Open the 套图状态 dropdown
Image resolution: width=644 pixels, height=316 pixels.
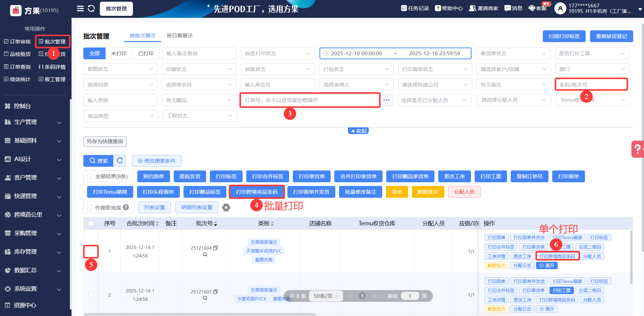[x=120, y=69]
